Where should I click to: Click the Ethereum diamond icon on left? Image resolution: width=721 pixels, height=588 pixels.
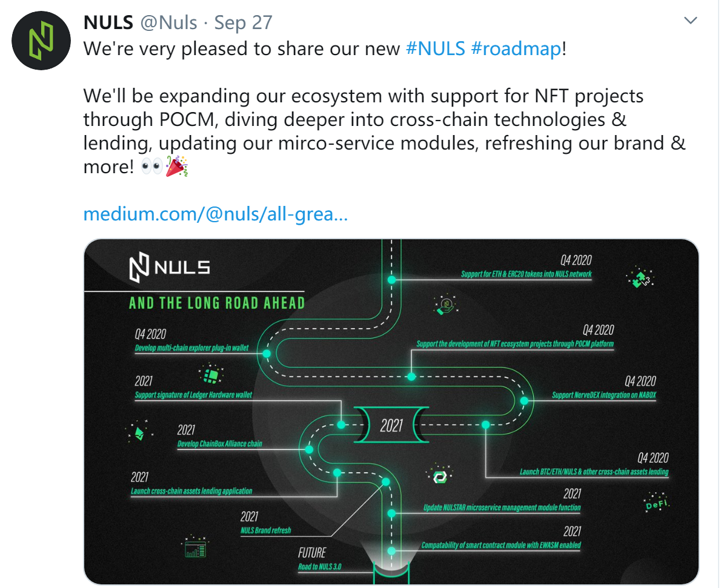click(x=139, y=432)
